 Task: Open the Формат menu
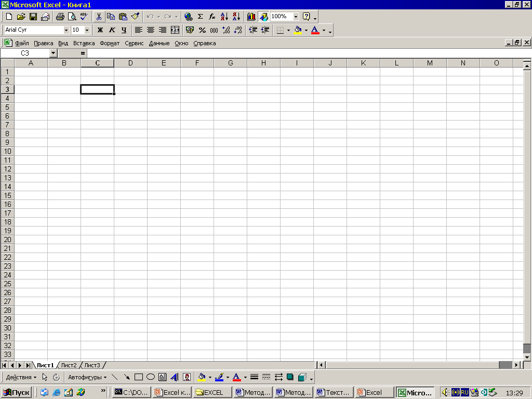110,43
